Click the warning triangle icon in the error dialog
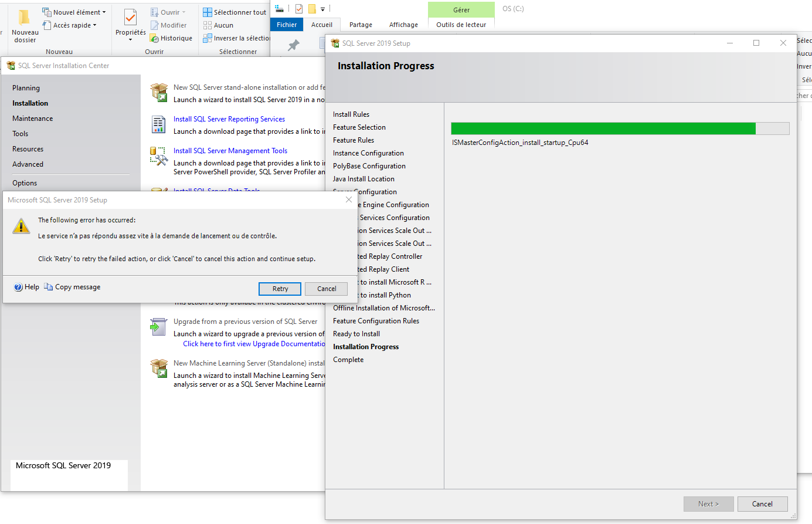This screenshot has width=812, height=524. coord(21,226)
